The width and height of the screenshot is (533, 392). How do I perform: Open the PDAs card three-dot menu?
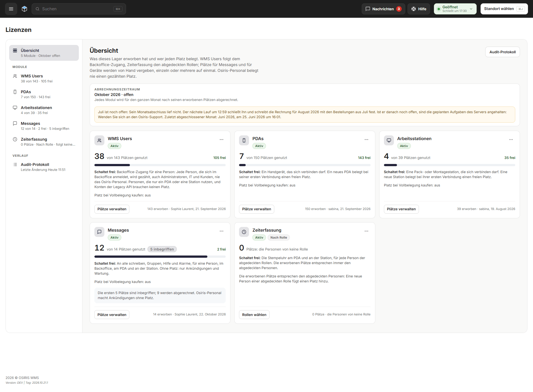(366, 140)
